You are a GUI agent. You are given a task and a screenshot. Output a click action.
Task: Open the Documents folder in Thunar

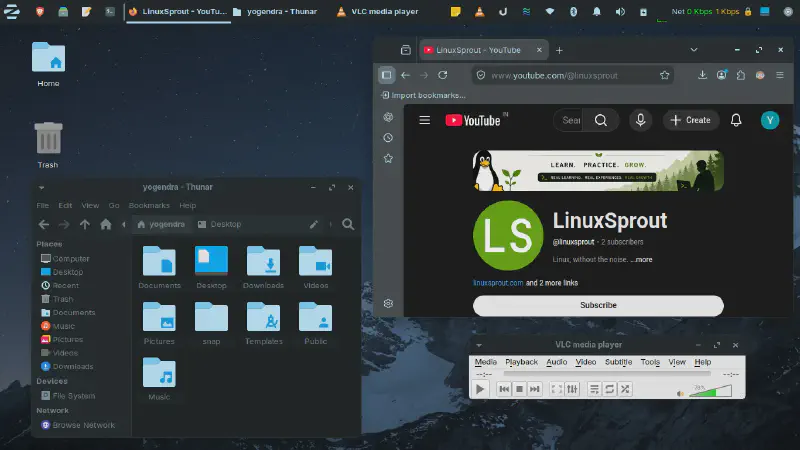(159, 267)
